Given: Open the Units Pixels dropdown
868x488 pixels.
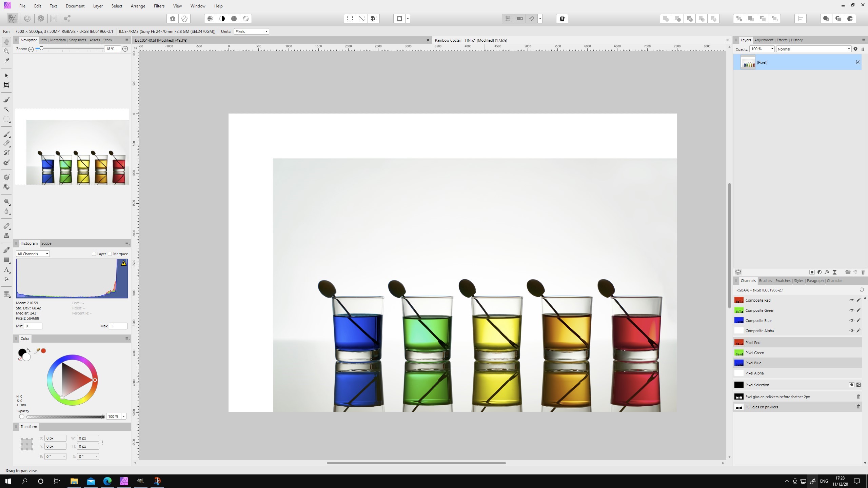Looking at the screenshot, I should tap(251, 32).
